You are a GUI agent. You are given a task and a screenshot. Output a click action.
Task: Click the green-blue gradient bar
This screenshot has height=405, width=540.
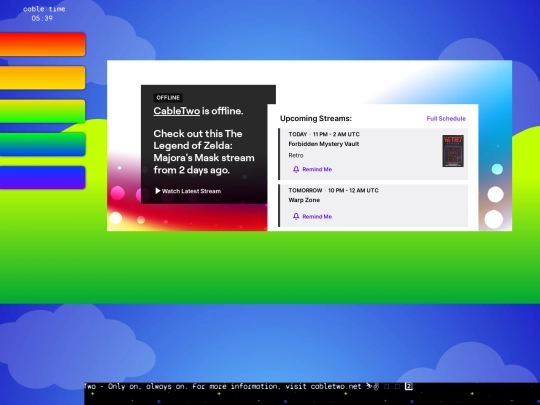42,144
